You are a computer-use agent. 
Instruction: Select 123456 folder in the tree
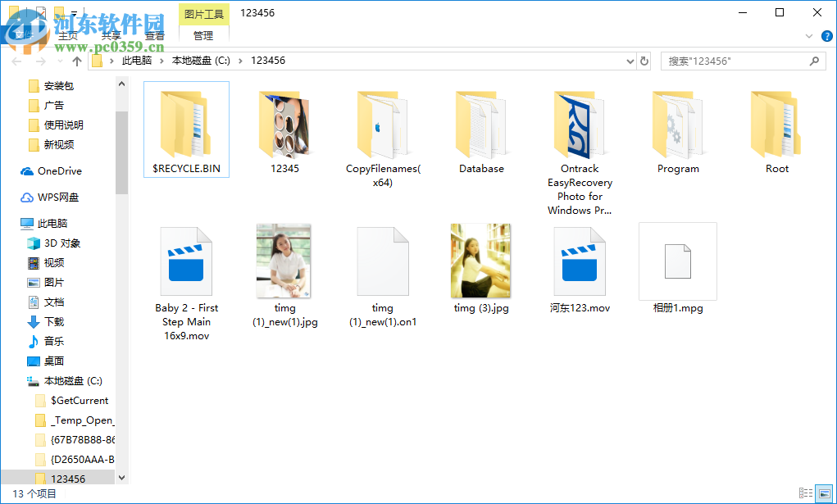[x=60, y=479]
